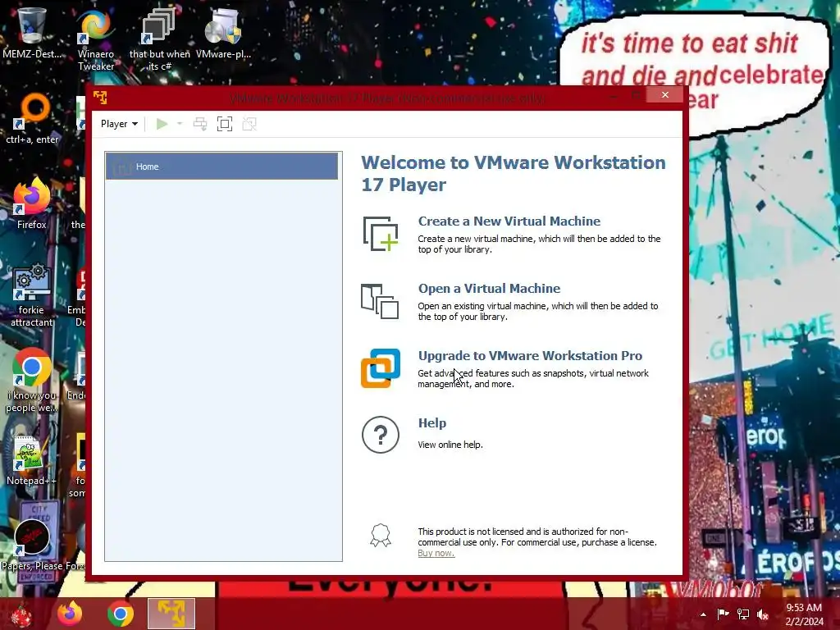Click the VMware Player taskbar button
Viewport: 840px width, 630px height.
coord(171,614)
